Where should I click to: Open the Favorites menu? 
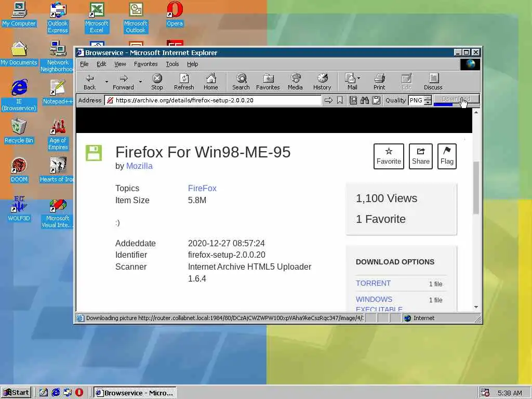click(145, 64)
